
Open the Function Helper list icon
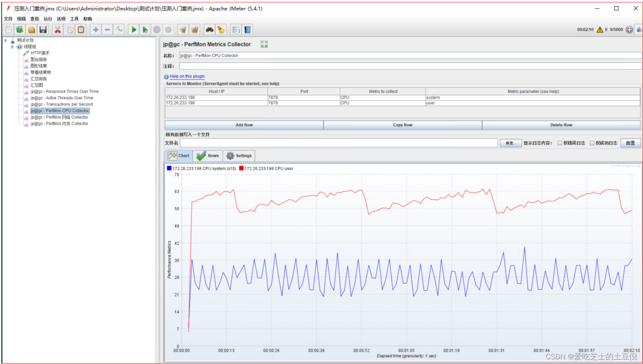235,30
